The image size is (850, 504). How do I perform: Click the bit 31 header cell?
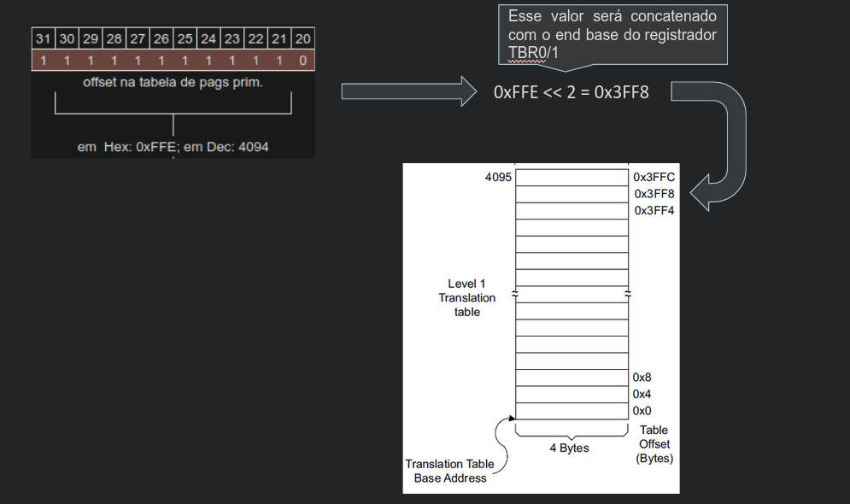pyautogui.click(x=44, y=38)
